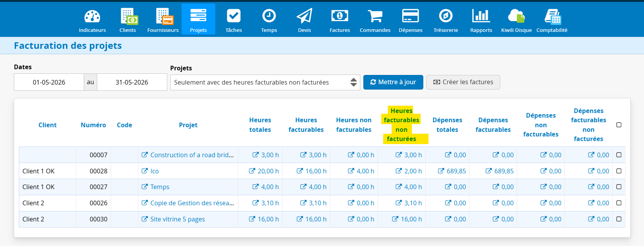Sort by Heures non facturables header
644x246 pixels.
(354, 125)
